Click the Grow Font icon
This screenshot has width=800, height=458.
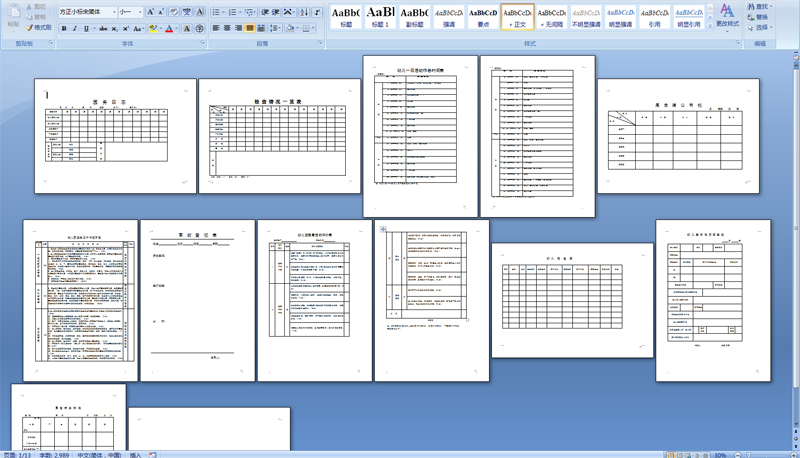point(151,12)
